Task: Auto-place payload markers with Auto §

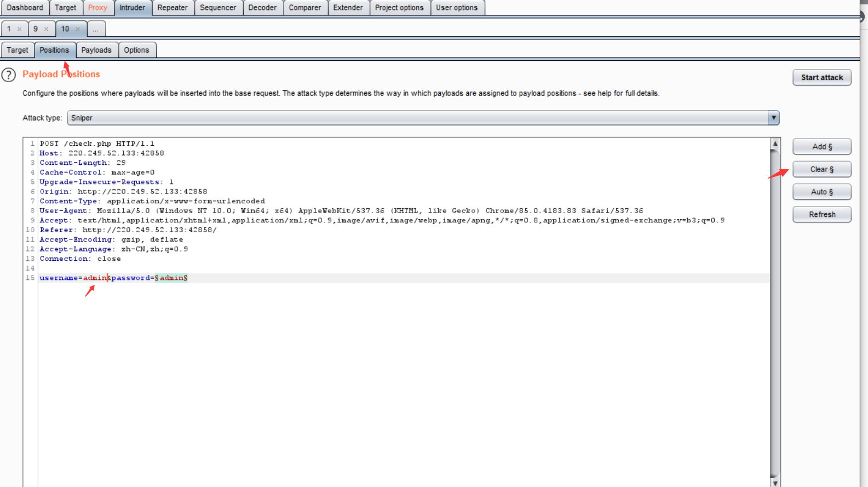Action: tap(821, 192)
